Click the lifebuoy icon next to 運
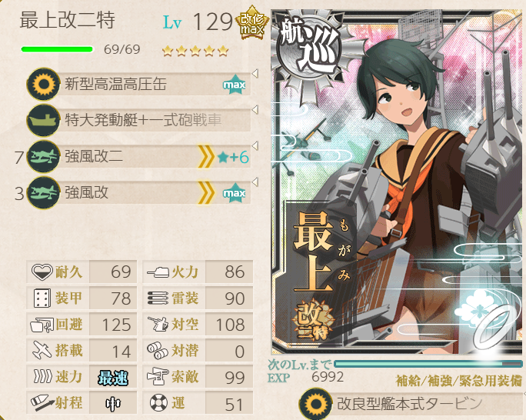Screen dimensions: 526x420 [158, 403]
